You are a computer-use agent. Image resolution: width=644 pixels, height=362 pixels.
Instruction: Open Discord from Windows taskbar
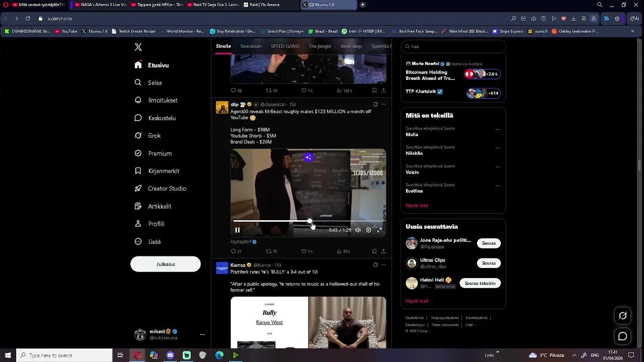[x=170, y=355]
